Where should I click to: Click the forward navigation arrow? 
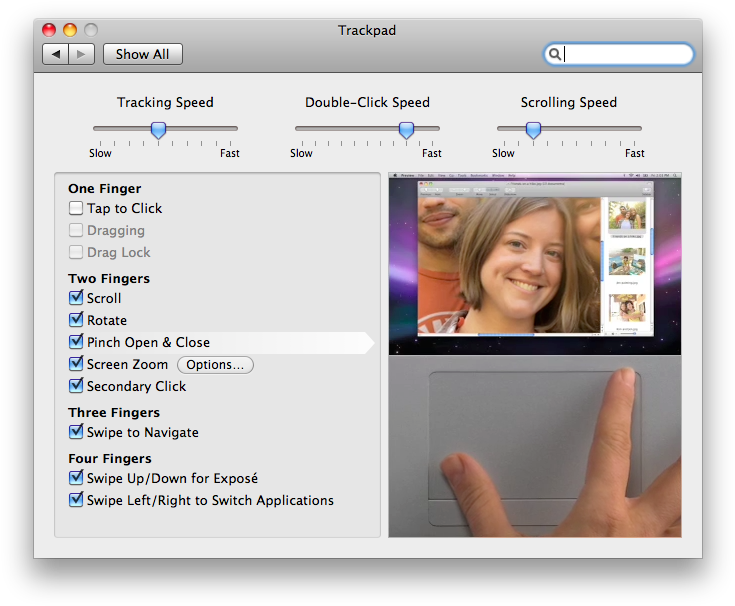(x=82, y=54)
